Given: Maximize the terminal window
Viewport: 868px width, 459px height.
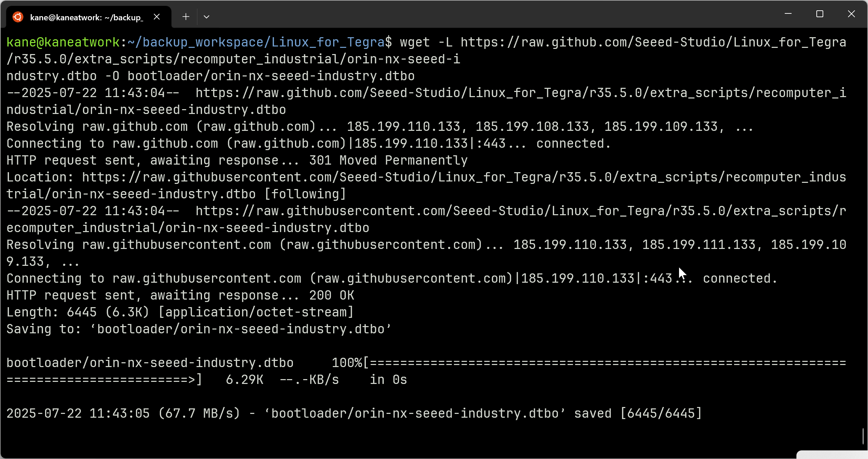Looking at the screenshot, I should click(x=820, y=14).
